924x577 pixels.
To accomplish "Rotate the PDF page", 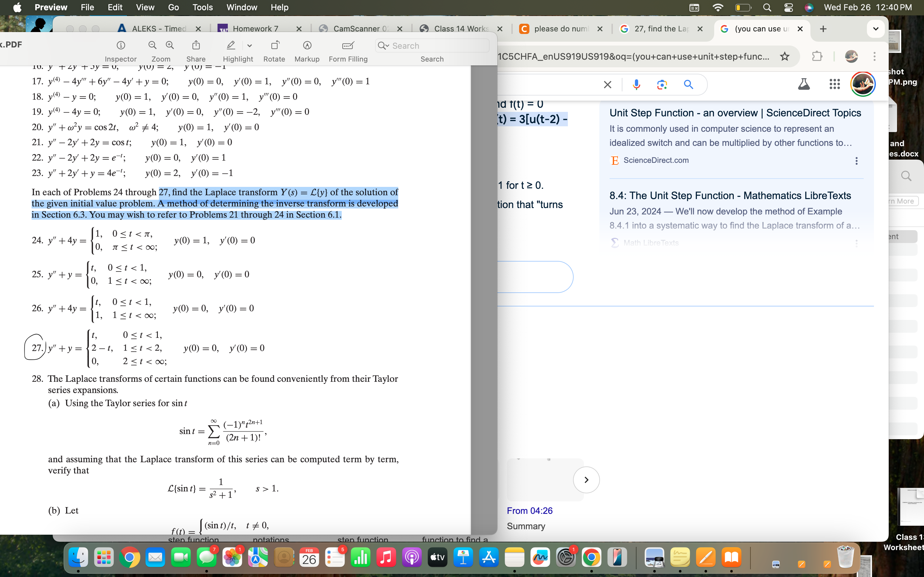I will coord(274,46).
